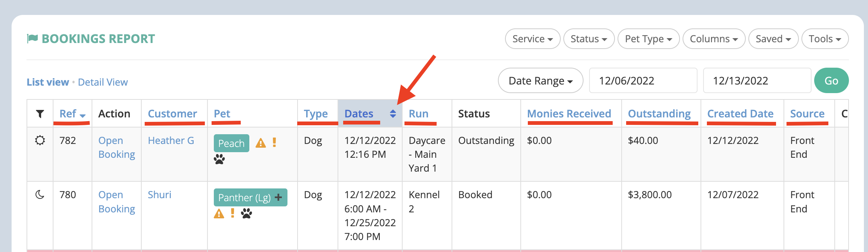This screenshot has width=868, height=252.
Task: Sort by the Type column header
Action: click(316, 114)
